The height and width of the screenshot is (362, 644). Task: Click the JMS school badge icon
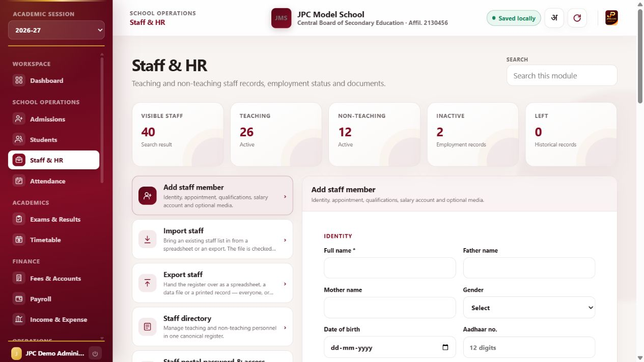pos(281,18)
